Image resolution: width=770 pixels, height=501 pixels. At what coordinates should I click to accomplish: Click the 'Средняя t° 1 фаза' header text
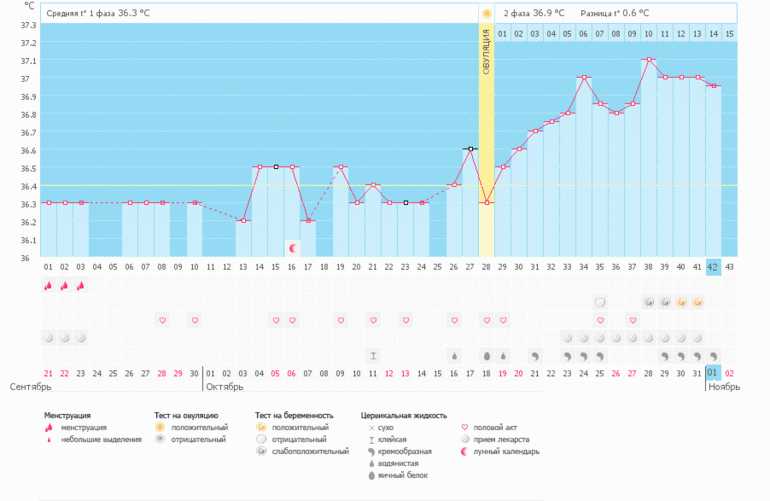(88, 14)
